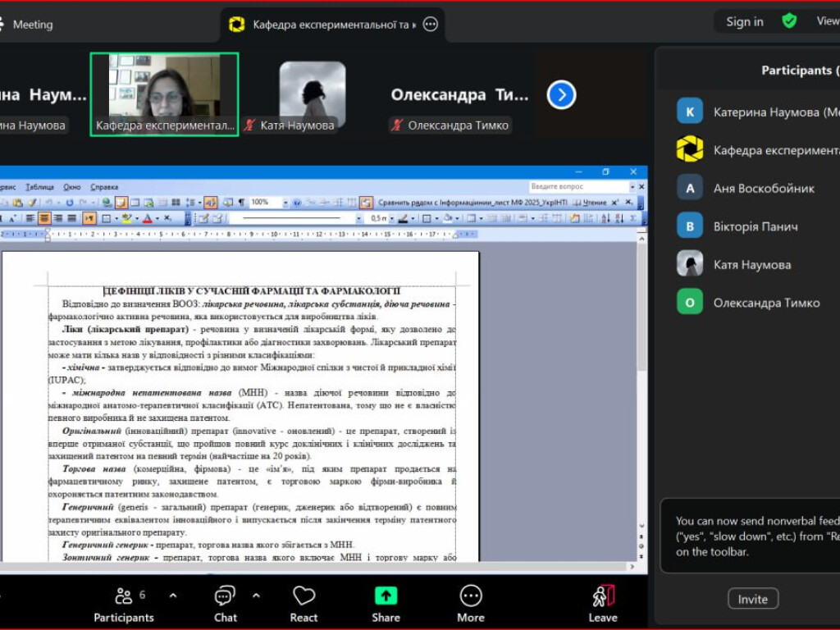Expand the Participants options caret
The image size is (840, 630).
[x=172, y=596]
